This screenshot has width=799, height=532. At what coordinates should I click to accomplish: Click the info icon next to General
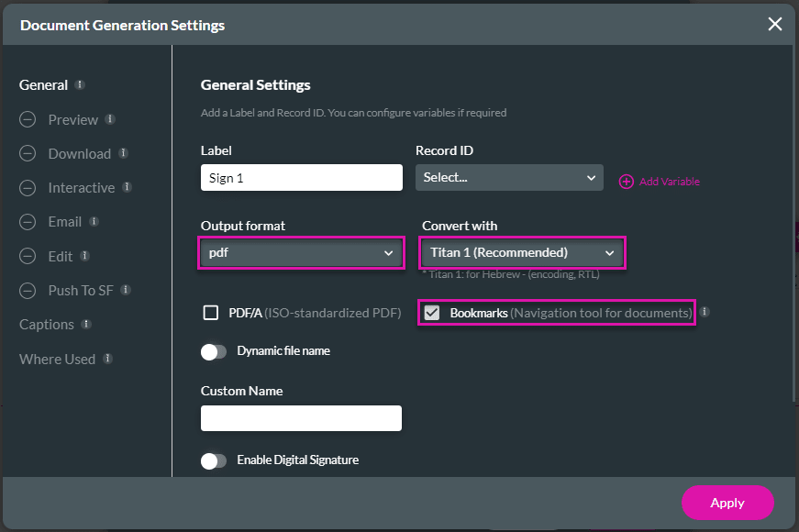[x=78, y=84]
